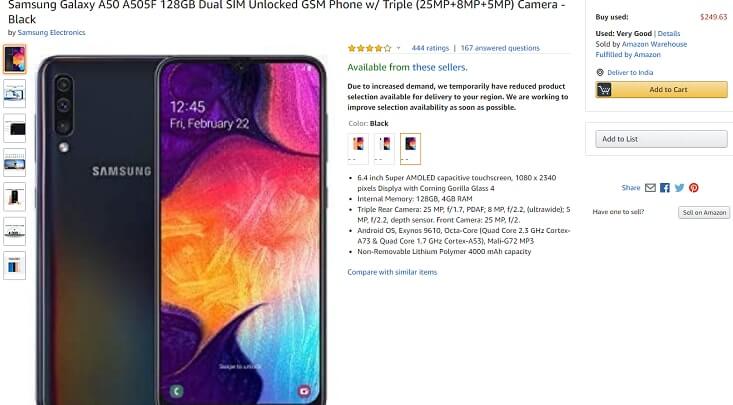Open Samsung Electronics brand link

point(51,32)
